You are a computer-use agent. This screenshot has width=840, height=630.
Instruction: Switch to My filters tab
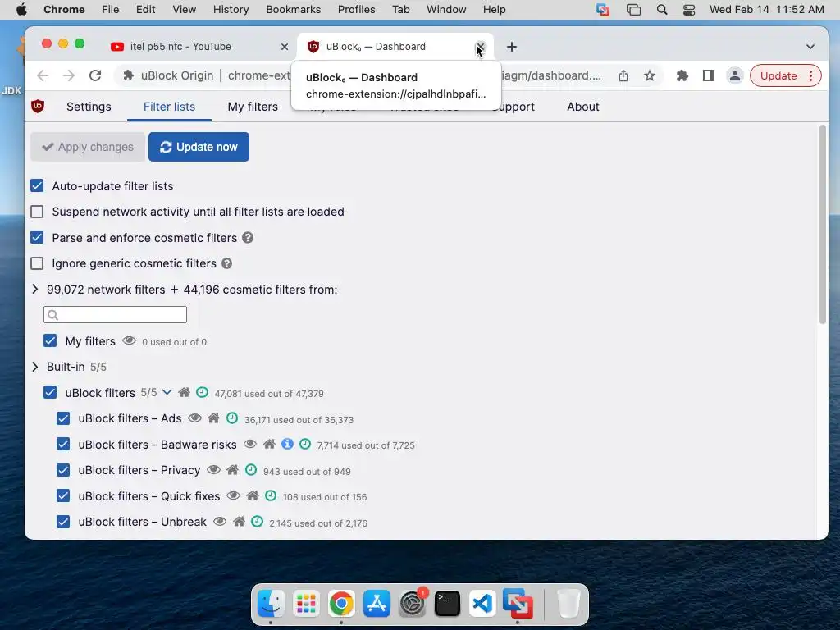tap(253, 107)
